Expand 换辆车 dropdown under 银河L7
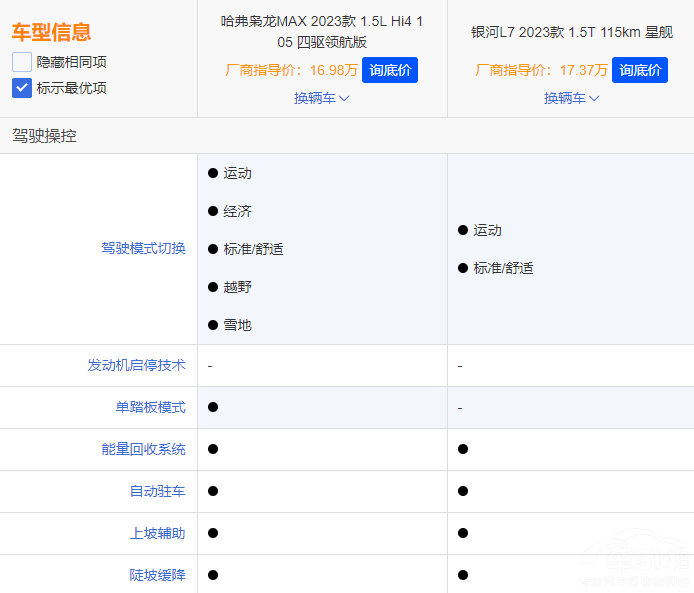 point(572,98)
